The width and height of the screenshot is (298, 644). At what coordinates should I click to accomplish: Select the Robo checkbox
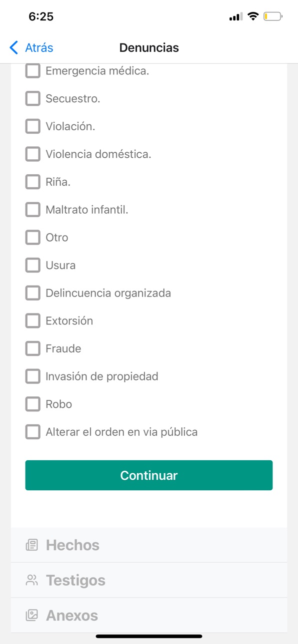[32, 404]
